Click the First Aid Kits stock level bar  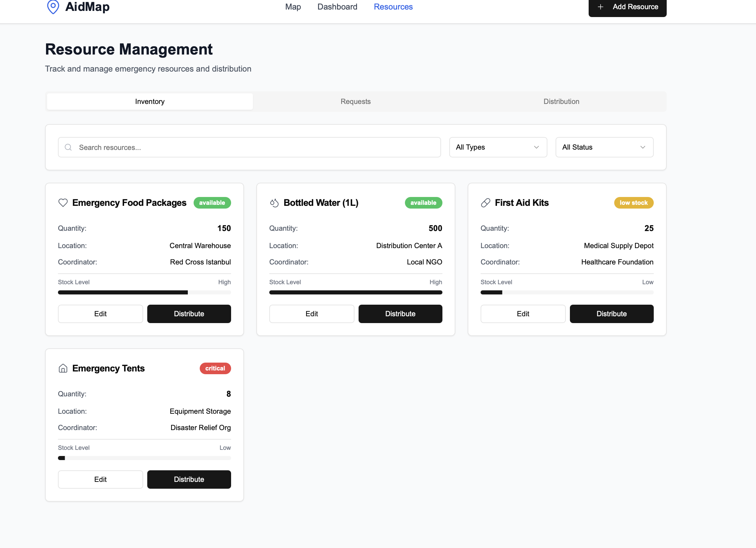click(x=566, y=292)
